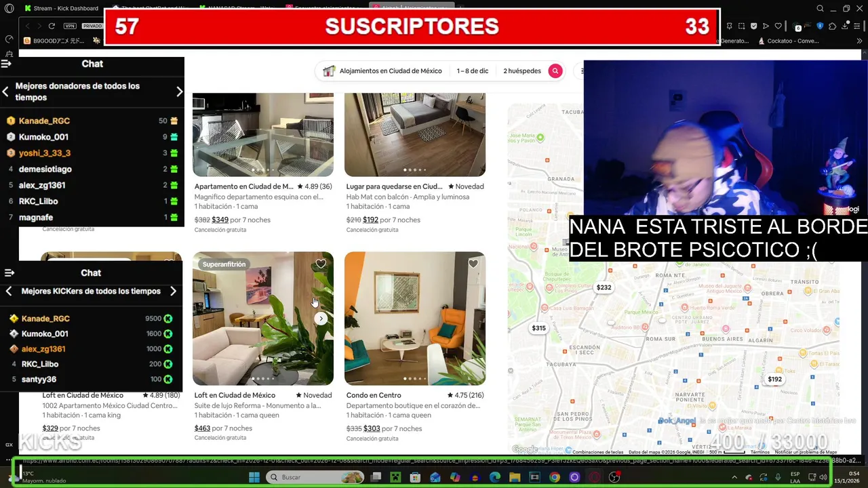Open OBS Studio from the taskbar

click(x=614, y=477)
